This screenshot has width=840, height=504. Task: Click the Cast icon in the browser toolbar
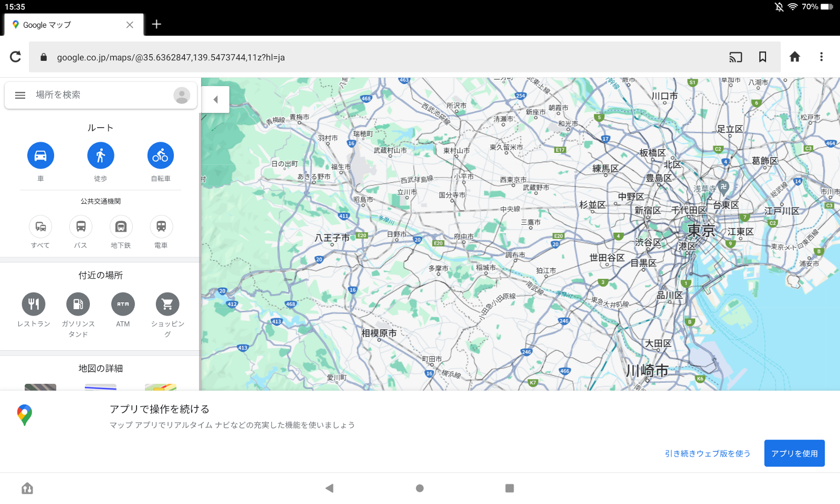[x=735, y=57]
